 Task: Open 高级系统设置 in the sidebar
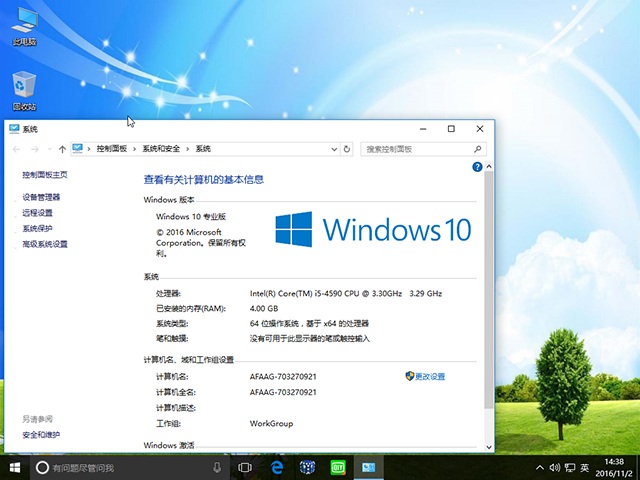coord(45,244)
